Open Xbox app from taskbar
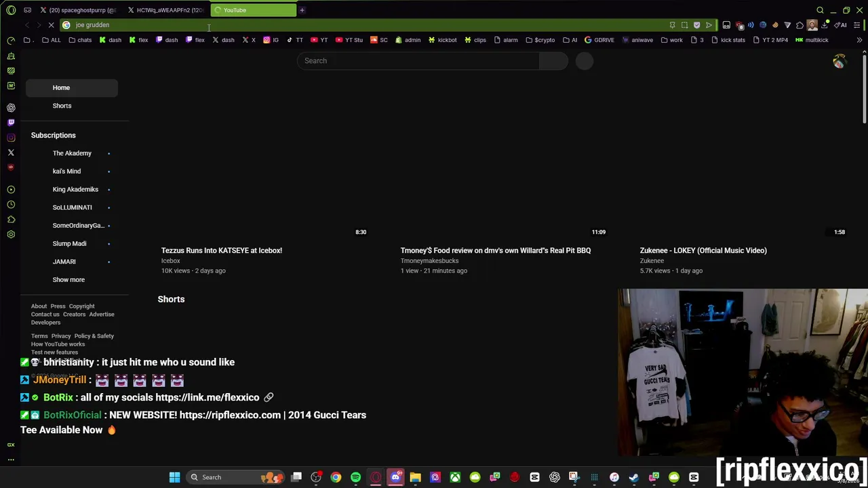Screen dimensions: 868x488 455,477
